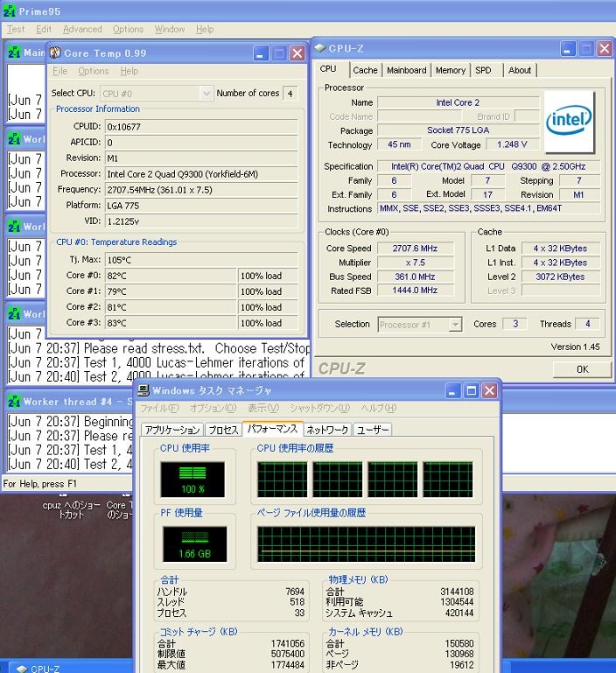Switch to the Mainboard tab in CPU-Z
616x673 pixels.
coord(406,70)
